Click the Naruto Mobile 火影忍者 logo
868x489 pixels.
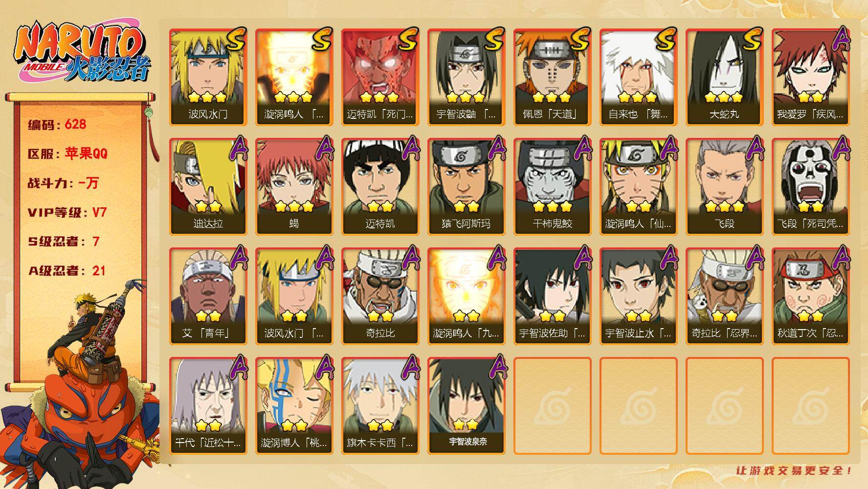coord(82,53)
